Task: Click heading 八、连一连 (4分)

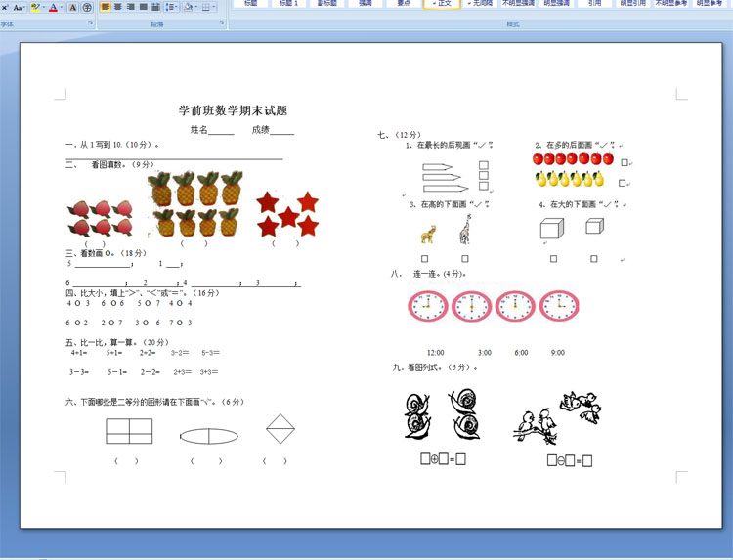Action: tap(429, 274)
